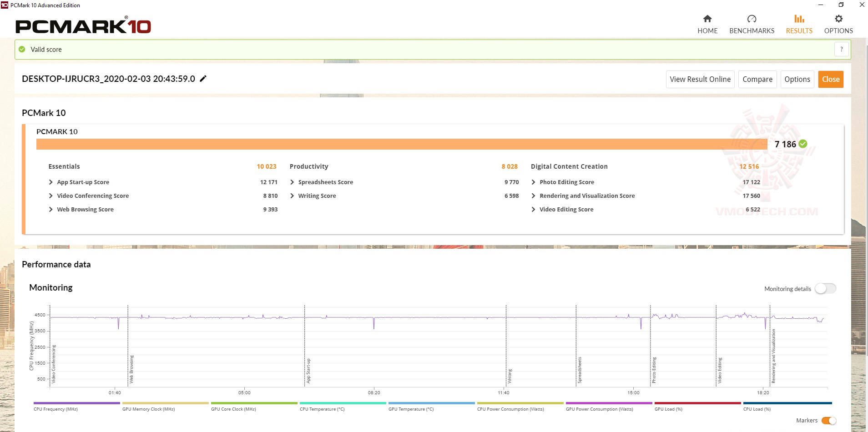Click the GPU Temperature legend color bar
Viewport: 868px width, 432px height.
[x=431, y=403]
